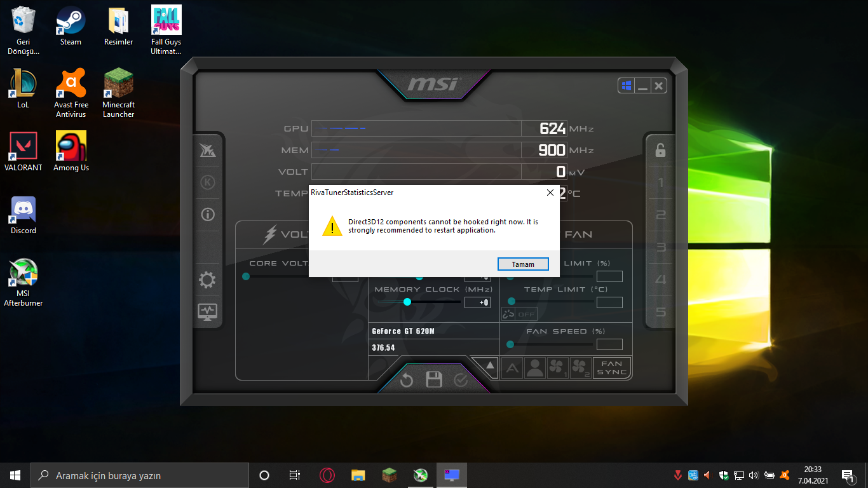The width and height of the screenshot is (868, 488).
Task: Select the fan 1 icon
Action: [x=557, y=368]
